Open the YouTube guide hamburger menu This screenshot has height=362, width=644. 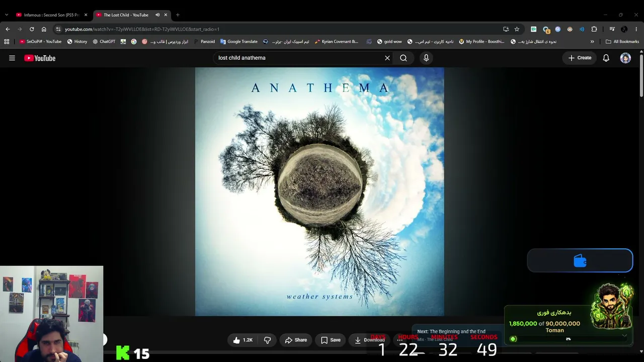12,58
